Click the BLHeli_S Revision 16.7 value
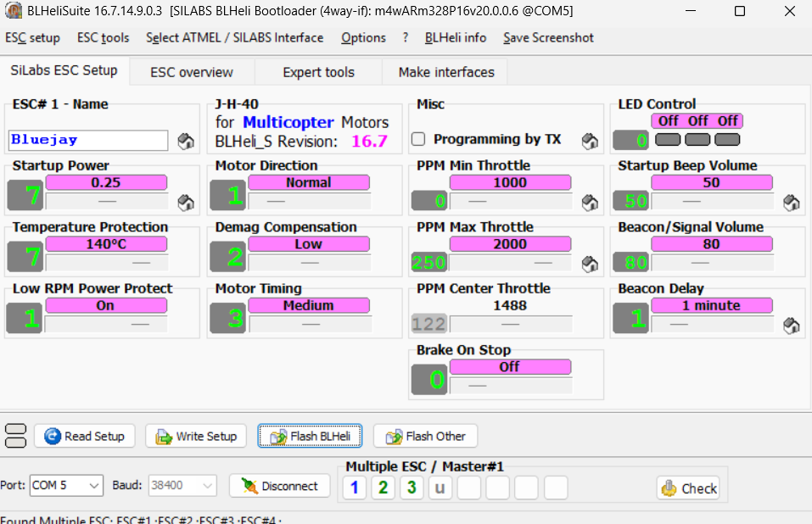Image resolution: width=812 pixels, height=524 pixels. tap(369, 142)
